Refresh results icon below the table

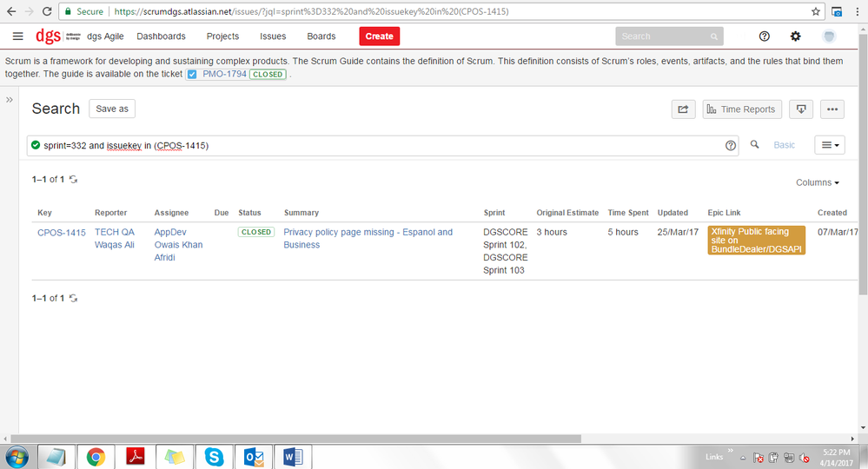73,298
